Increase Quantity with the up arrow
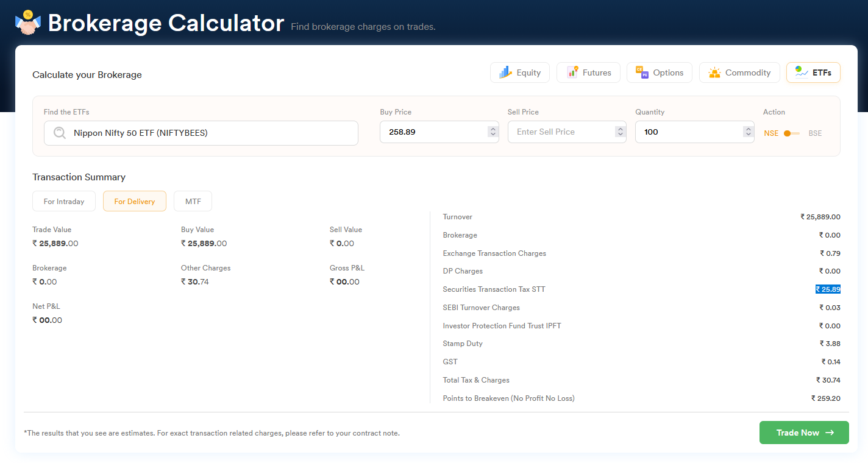The height and width of the screenshot is (463, 868). pos(748,129)
